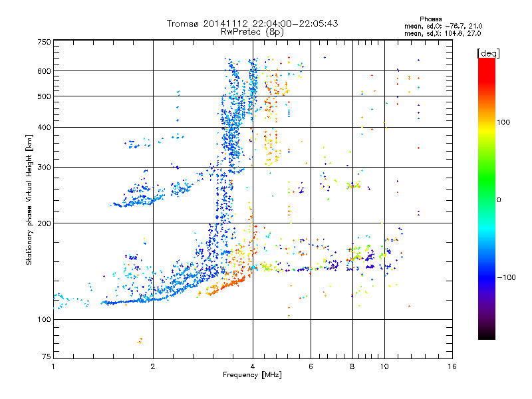
Task: Click the "[deg]" colorbar unit label
Action: click(x=488, y=53)
